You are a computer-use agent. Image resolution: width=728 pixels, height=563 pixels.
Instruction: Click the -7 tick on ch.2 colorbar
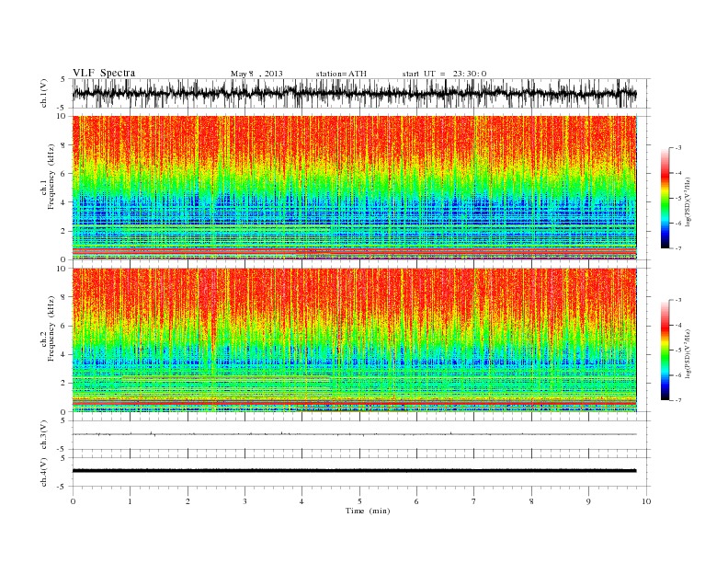point(677,400)
